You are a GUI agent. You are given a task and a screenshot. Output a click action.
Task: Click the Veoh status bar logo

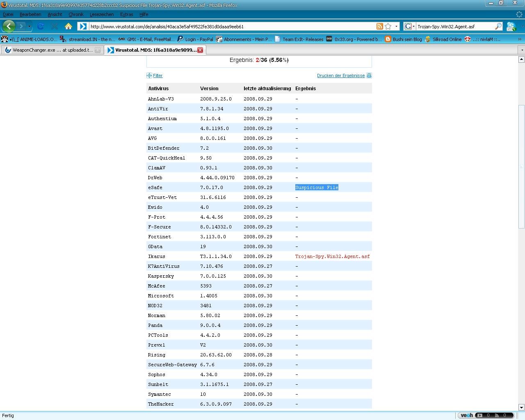(x=466, y=415)
